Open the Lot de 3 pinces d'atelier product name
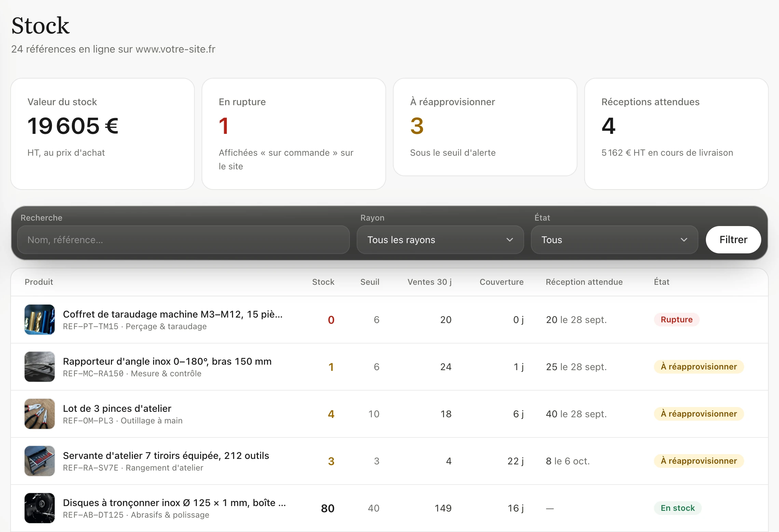The width and height of the screenshot is (779, 532). point(117,408)
